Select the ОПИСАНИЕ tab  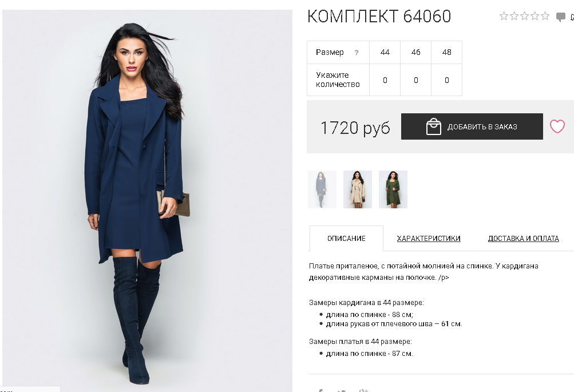(x=346, y=239)
